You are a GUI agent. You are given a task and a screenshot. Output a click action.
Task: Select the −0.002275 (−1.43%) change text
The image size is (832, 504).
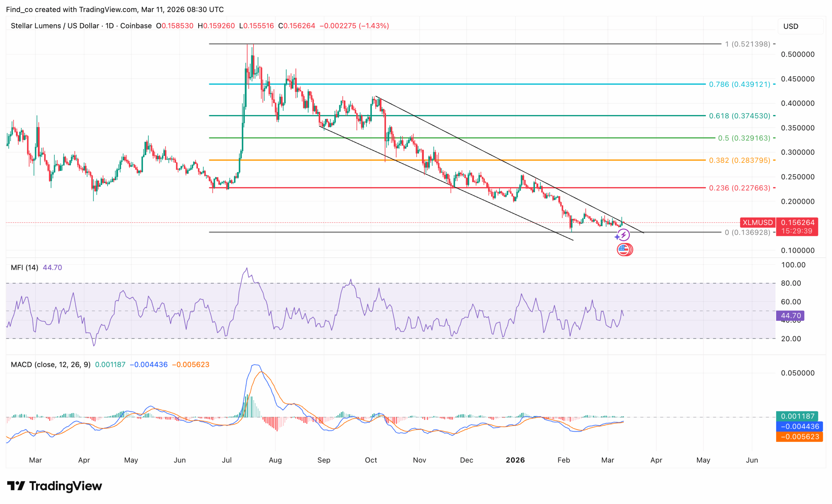(x=354, y=26)
